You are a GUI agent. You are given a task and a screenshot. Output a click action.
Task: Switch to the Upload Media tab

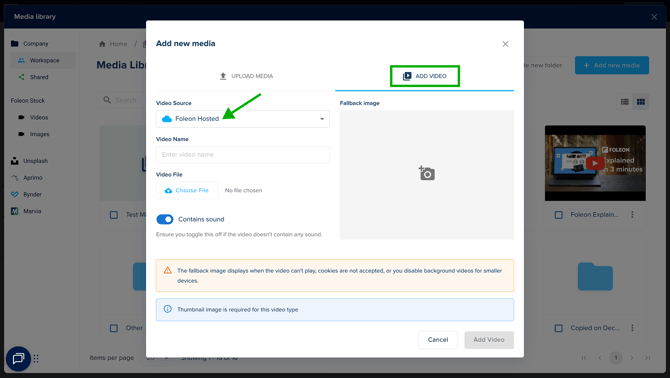pyautogui.click(x=246, y=76)
